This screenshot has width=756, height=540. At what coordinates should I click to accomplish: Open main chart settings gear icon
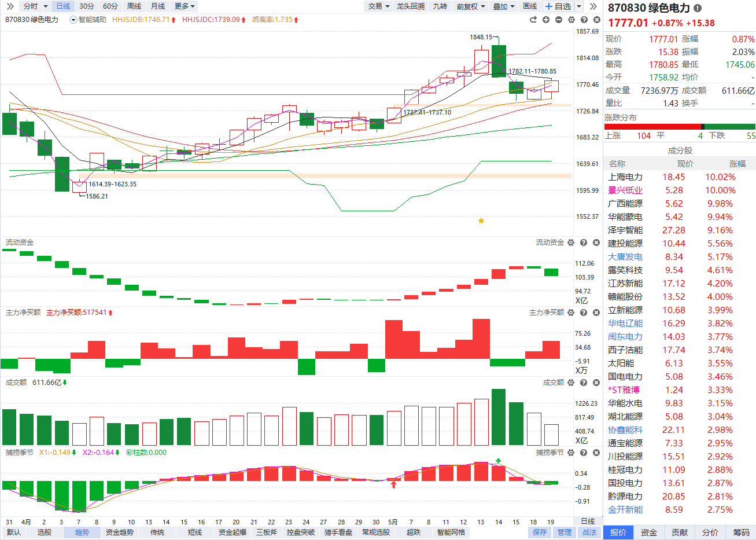pos(571,20)
